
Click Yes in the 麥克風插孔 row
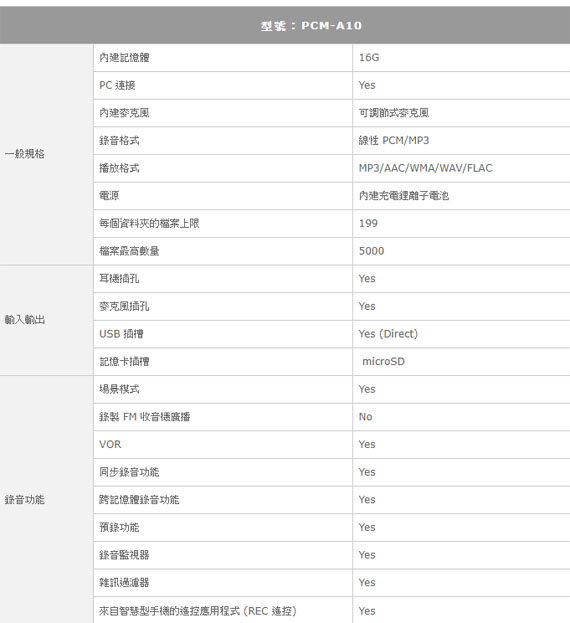[x=367, y=306]
